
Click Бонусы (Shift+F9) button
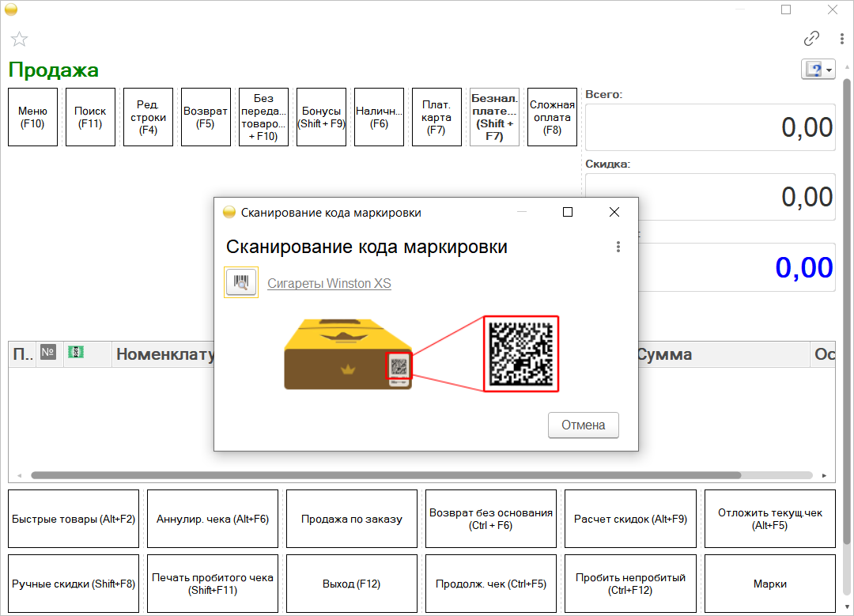[x=321, y=117]
